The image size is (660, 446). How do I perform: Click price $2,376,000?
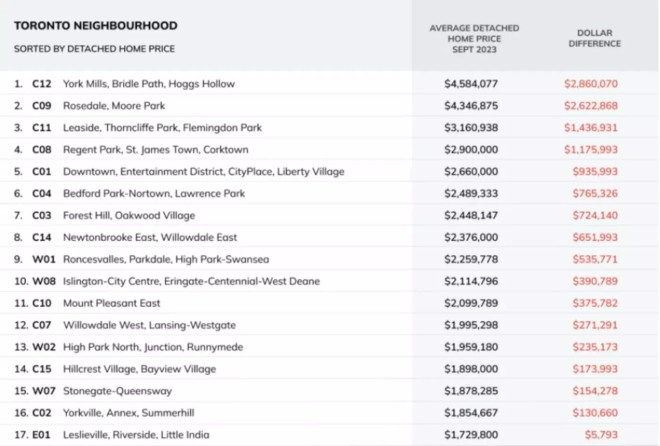[x=471, y=237]
